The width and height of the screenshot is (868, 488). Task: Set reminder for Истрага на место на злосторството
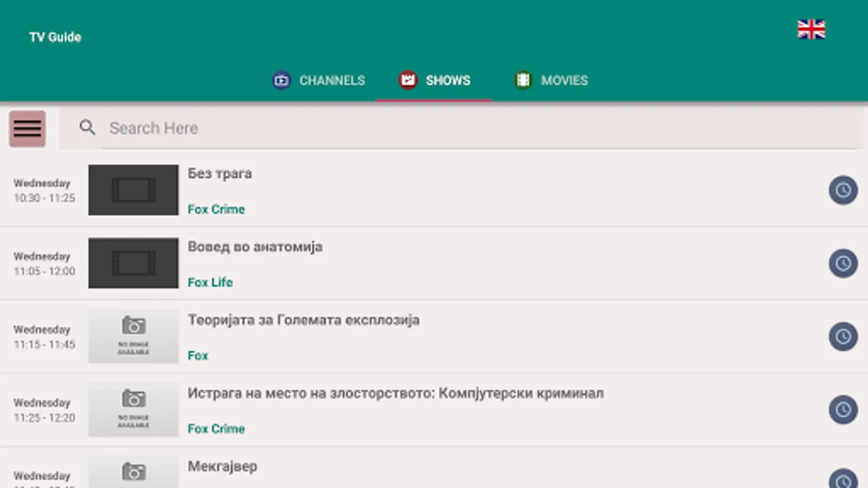(x=843, y=410)
